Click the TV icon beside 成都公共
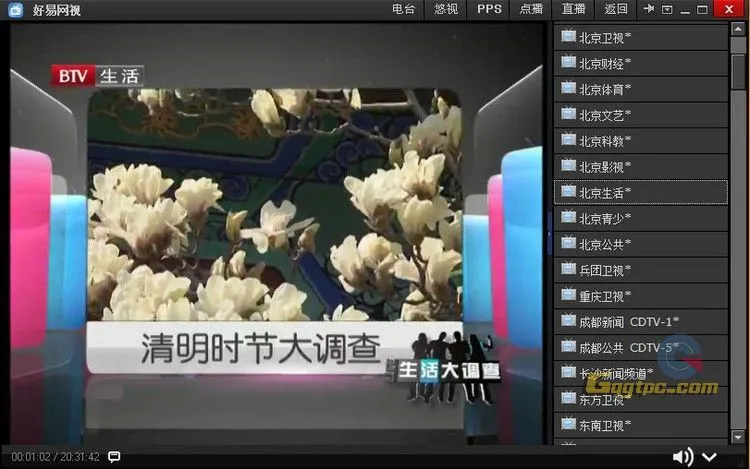 568,346
